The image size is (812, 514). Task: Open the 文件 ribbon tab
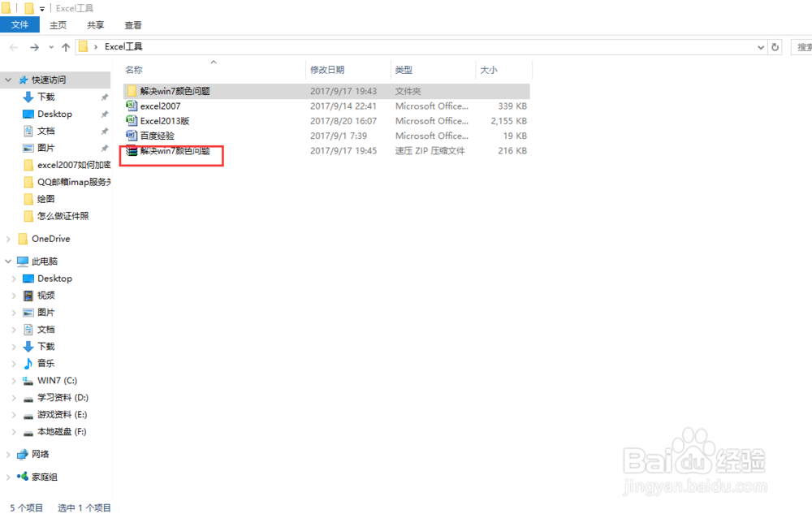point(19,25)
